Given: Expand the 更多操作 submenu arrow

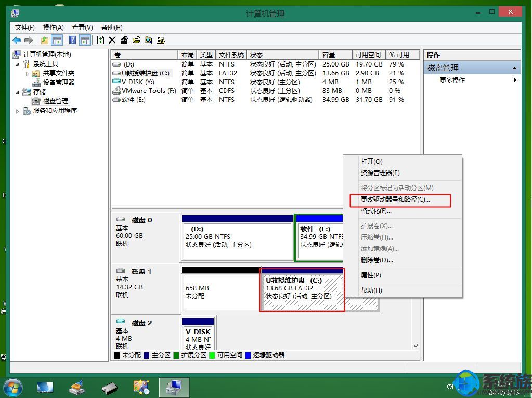Looking at the screenshot, I should [515, 81].
